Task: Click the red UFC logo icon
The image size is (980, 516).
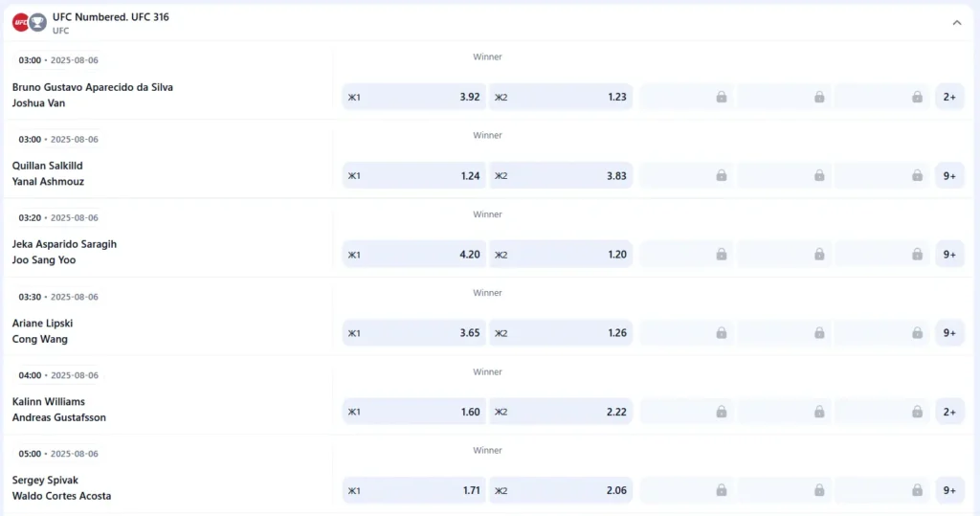Action: (x=20, y=22)
